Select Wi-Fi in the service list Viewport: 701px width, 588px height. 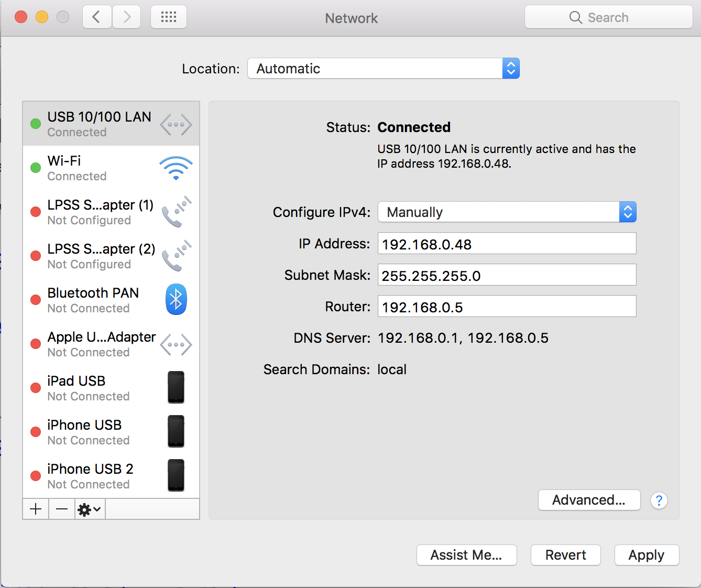[x=111, y=168]
